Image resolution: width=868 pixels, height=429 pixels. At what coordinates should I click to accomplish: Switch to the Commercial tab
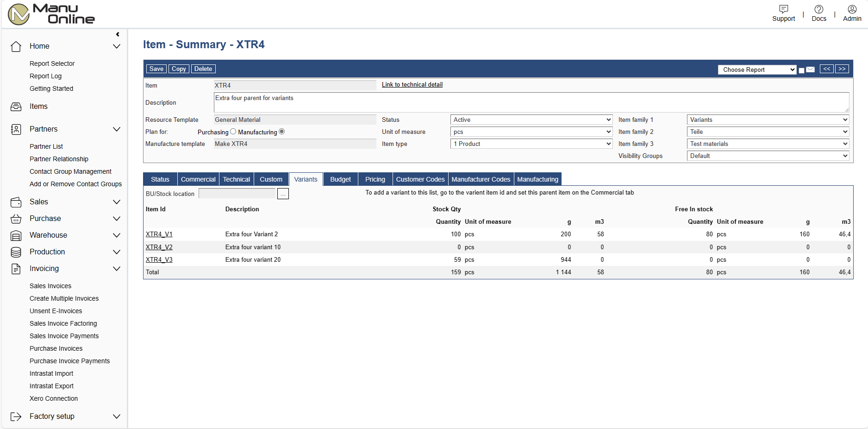coord(198,179)
